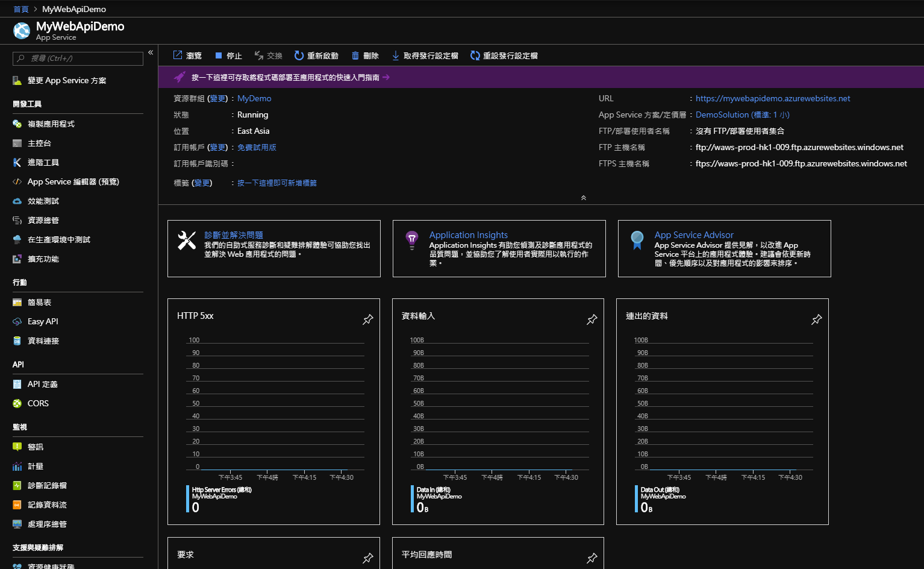The height and width of the screenshot is (569, 924).
Task: Pin the 連出的資料 chart
Action: coord(816,319)
